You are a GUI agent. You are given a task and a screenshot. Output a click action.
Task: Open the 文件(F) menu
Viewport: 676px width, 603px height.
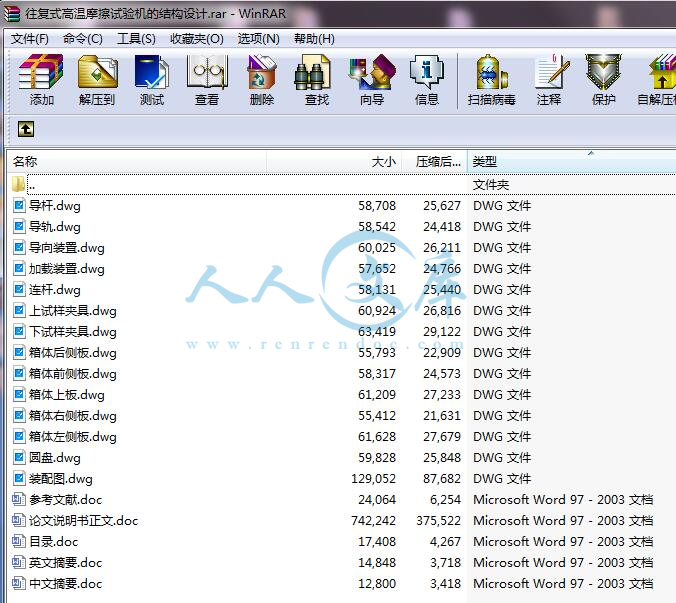[x=30, y=39]
